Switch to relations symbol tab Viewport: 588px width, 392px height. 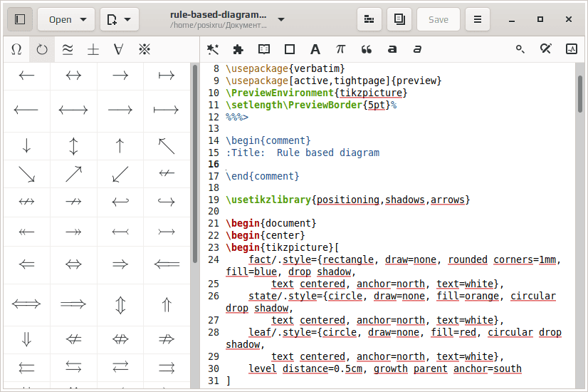point(68,49)
